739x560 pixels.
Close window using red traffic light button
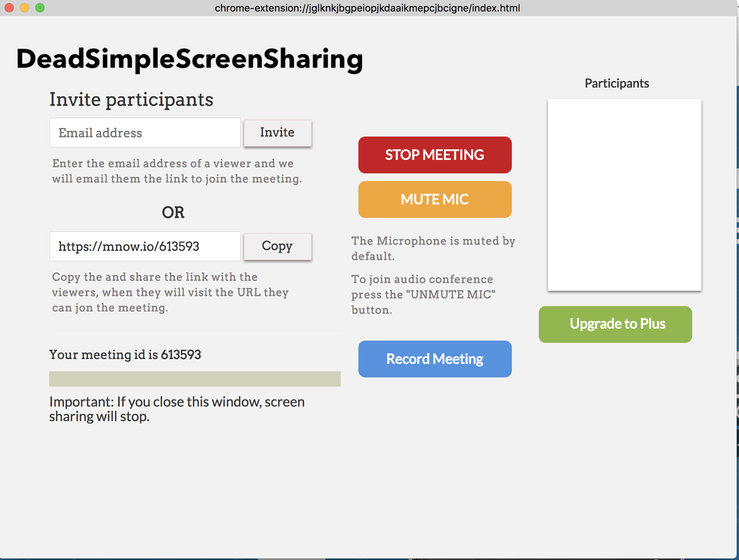click(9, 8)
